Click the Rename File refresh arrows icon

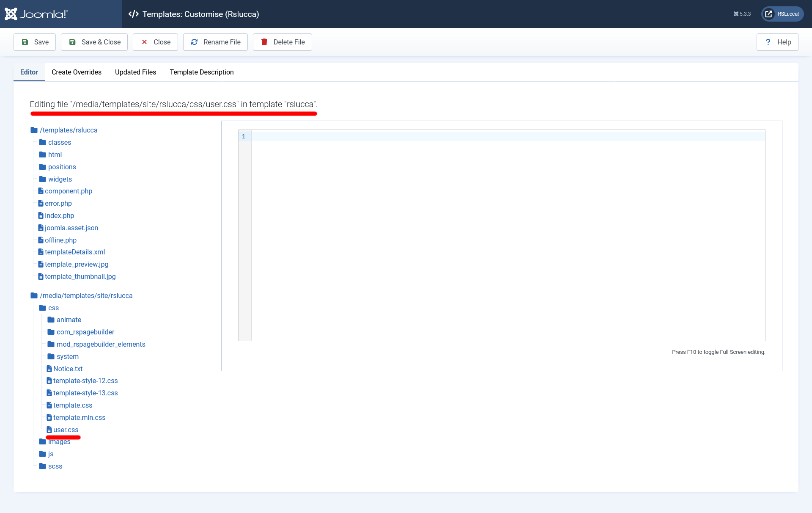[x=194, y=42]
